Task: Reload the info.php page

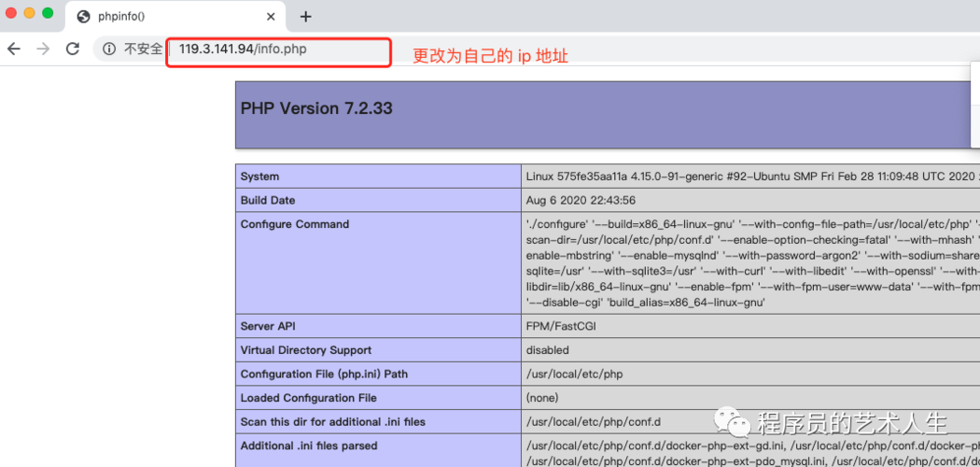Action: (73, 49)
